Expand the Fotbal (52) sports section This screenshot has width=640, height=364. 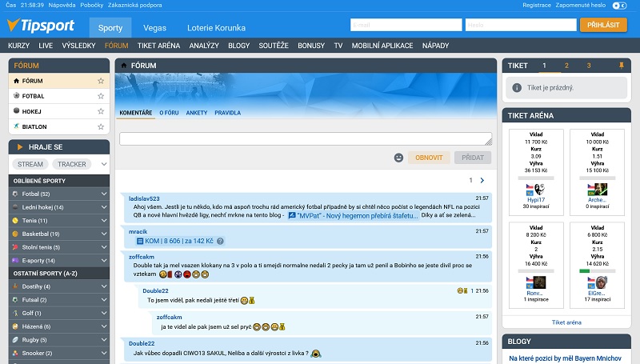click(x=104, y=194)
